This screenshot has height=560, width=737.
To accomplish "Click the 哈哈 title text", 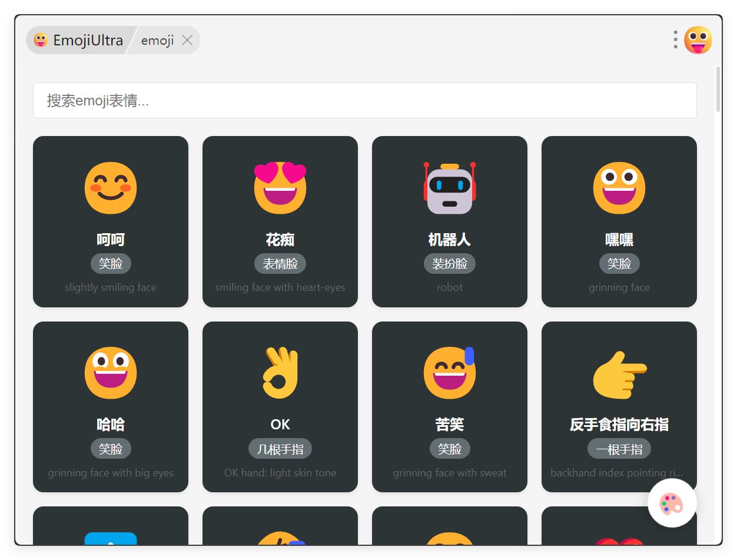I will click(x=111, y=425).
